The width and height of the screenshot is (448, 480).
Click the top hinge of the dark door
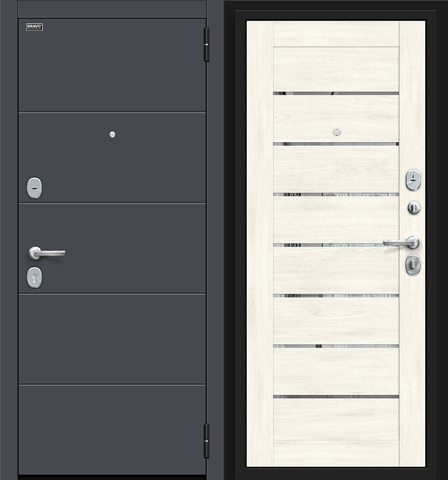tap(207, 45)
